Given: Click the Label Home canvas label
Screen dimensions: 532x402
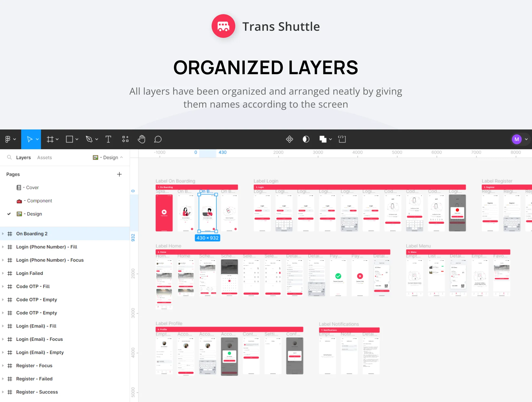Looking at the screenshot, I should (168, 246).
